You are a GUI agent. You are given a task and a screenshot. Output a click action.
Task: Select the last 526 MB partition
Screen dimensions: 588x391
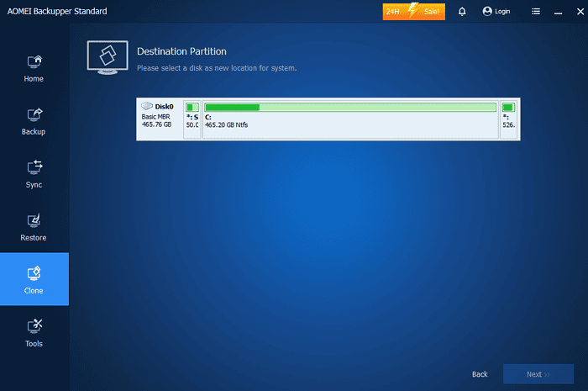tap(508, 119)
